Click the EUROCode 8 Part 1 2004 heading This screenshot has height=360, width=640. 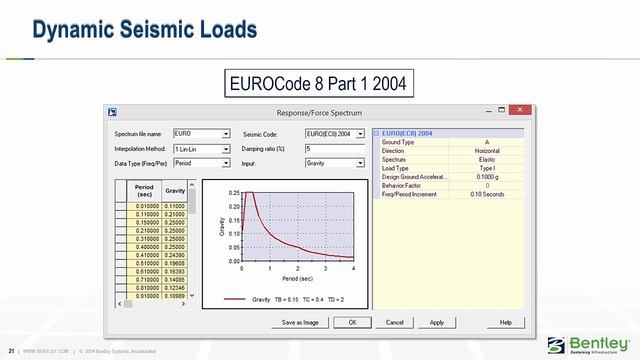318,84
